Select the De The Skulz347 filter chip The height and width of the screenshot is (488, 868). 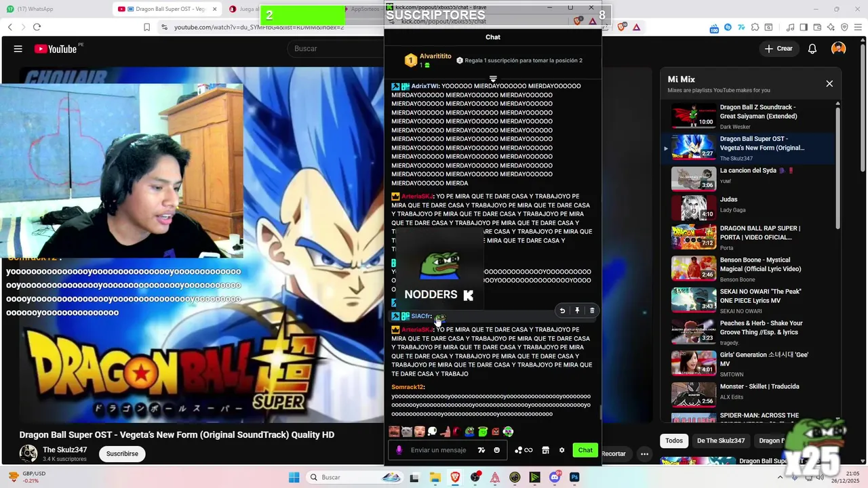tap(721, 441)
